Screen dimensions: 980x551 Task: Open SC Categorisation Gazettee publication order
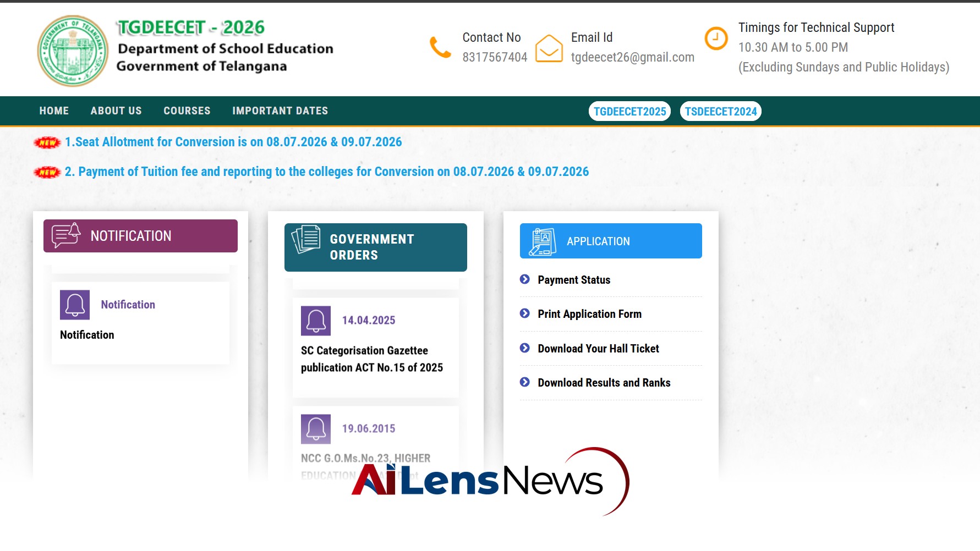pyautogui.click(x=372, y=359)
